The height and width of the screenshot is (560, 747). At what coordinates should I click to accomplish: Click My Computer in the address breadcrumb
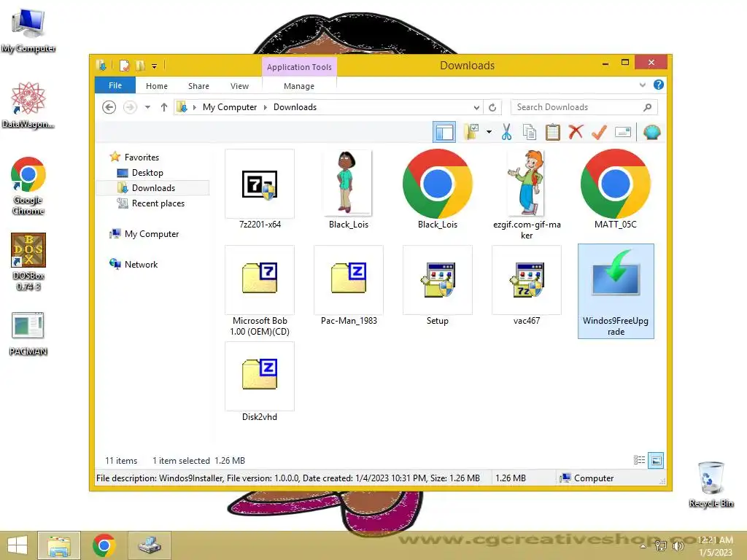coord(230,107)
